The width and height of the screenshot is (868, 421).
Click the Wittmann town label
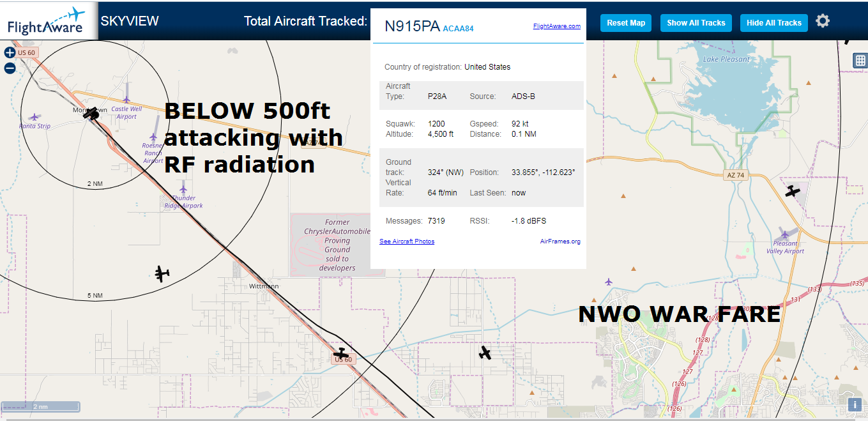tap(264, 286)
